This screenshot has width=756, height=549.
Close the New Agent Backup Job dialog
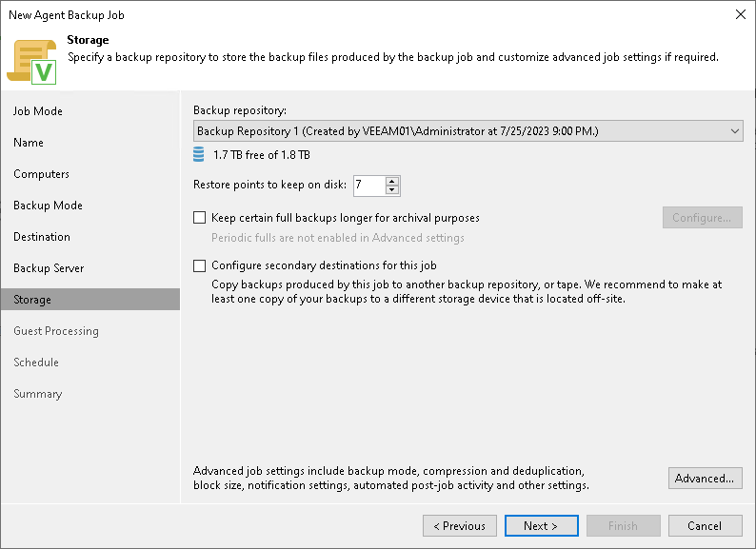[x=740, y=14]
